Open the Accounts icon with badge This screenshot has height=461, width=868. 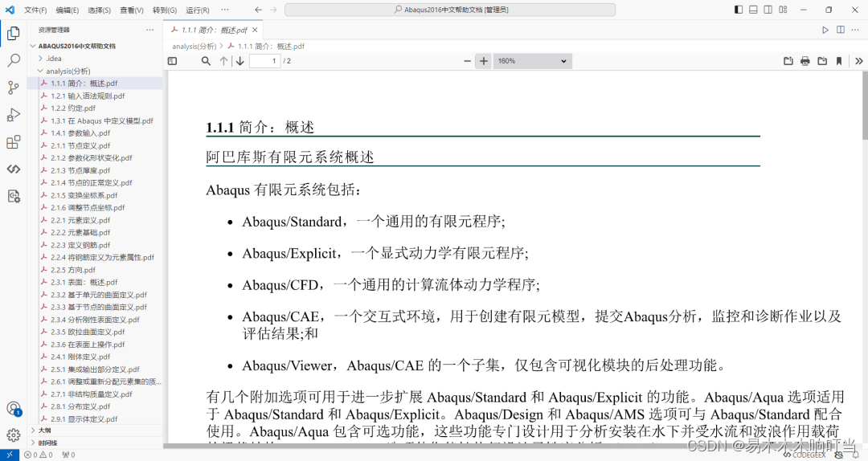[14, 409]
